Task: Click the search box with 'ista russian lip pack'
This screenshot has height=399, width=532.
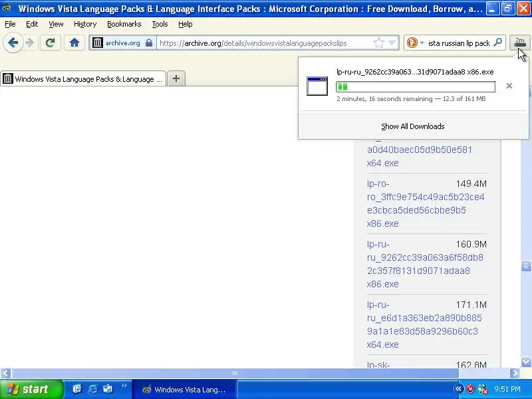Action: tap(459, 43)
